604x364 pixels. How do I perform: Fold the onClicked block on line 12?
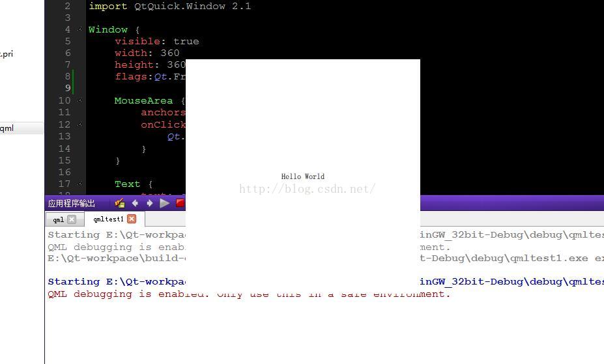click(79, 124)
